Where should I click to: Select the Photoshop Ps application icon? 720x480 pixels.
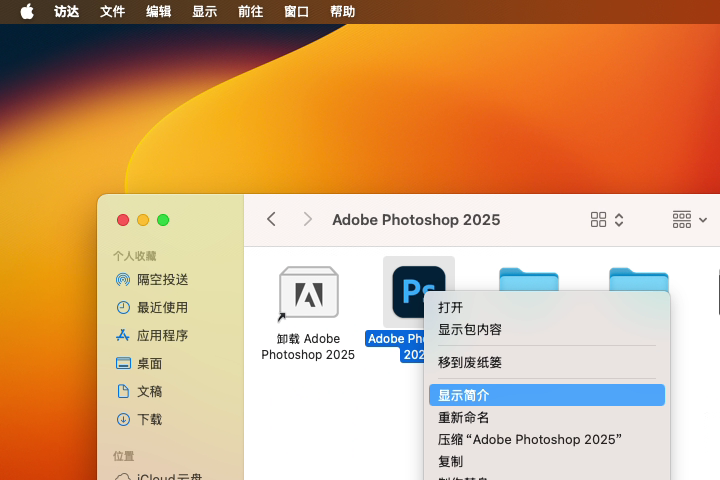tap(419, 292)
